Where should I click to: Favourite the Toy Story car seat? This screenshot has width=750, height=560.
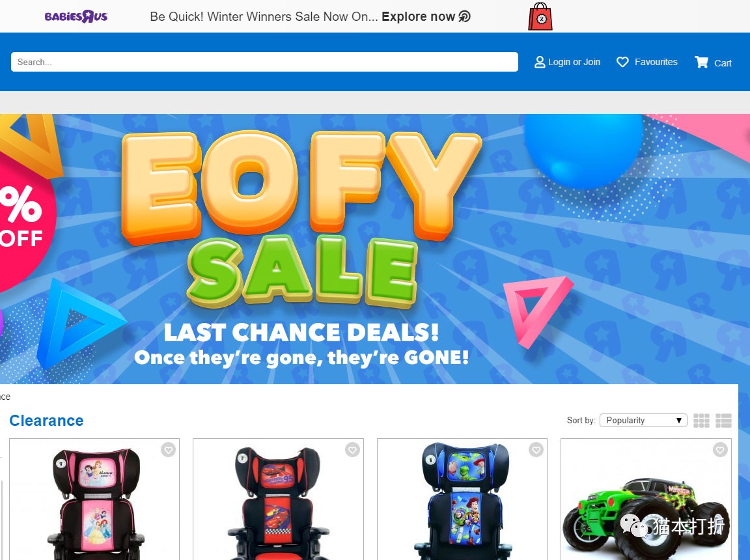[x=536, y=450]
